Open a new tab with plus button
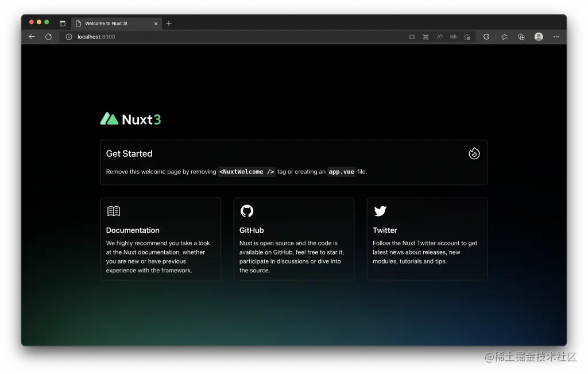588x374 pixels. (x=169, y=23)
